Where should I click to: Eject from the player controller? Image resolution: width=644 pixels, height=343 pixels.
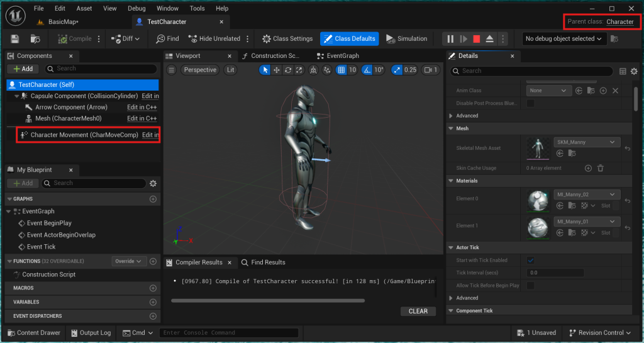point(489,38)
